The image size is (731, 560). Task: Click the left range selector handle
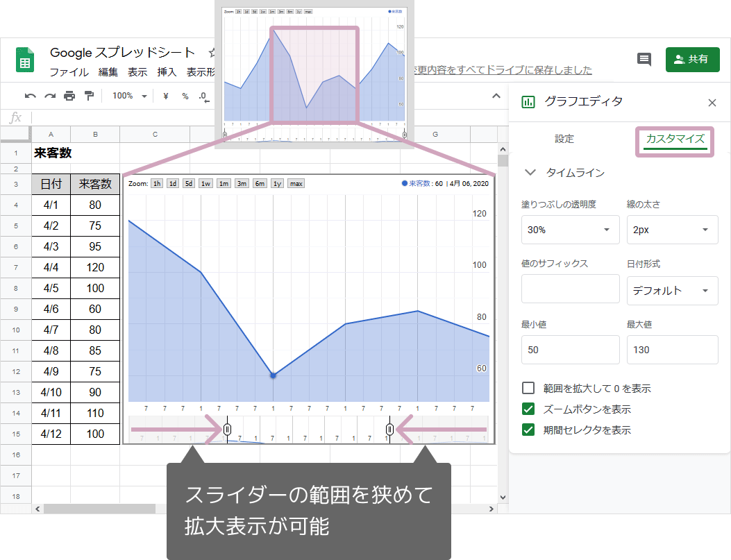pyautogui.click(x=228, y=429)
